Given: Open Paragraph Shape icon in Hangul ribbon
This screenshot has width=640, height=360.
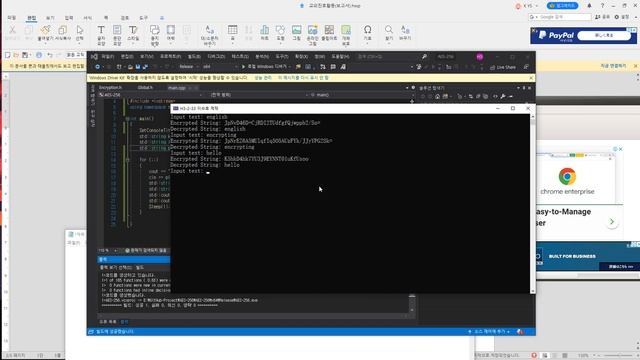Looking at the screenshot, I should 117,30.
